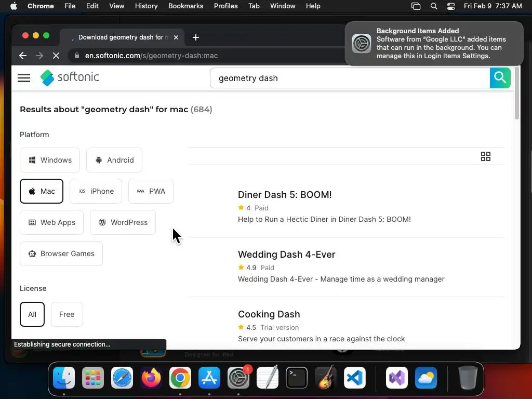
Task: Open App Store from the dock
Action: 209,378
